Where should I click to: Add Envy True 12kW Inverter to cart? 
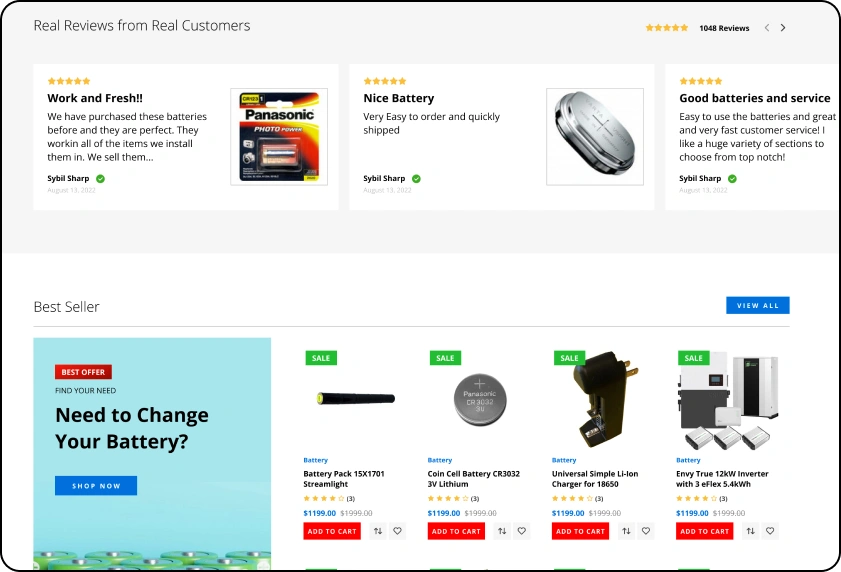click(704, 531)
